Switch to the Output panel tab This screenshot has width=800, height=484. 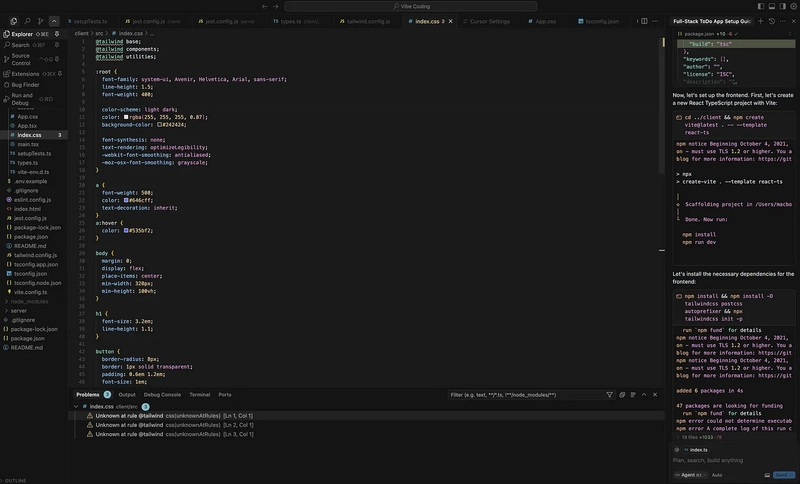(x=127, y=395)
